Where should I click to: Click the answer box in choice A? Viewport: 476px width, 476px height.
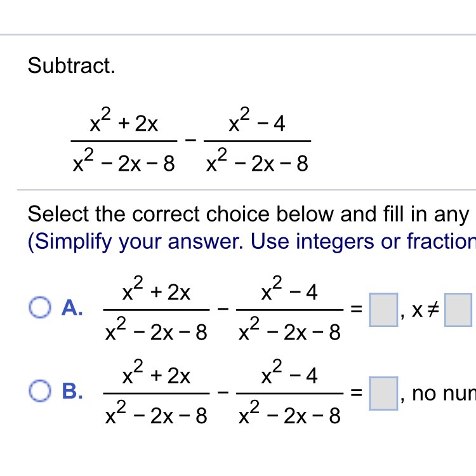pos(383,309)
